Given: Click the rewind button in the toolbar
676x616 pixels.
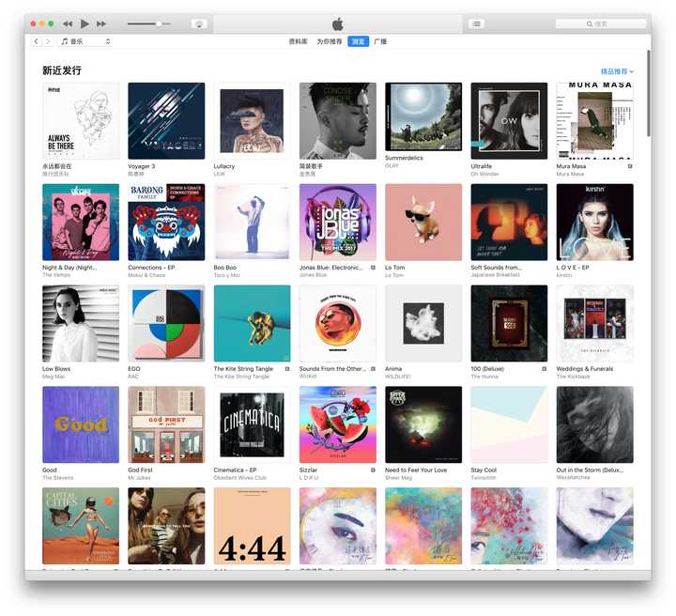Looking at the screenshot, I should 68,24.
